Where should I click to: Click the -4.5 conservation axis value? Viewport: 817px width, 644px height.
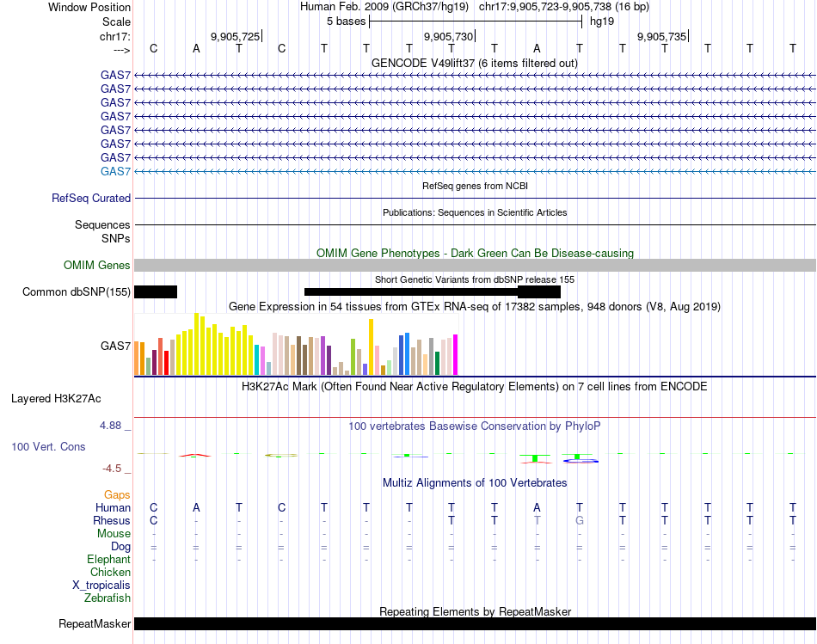[112, 469]
